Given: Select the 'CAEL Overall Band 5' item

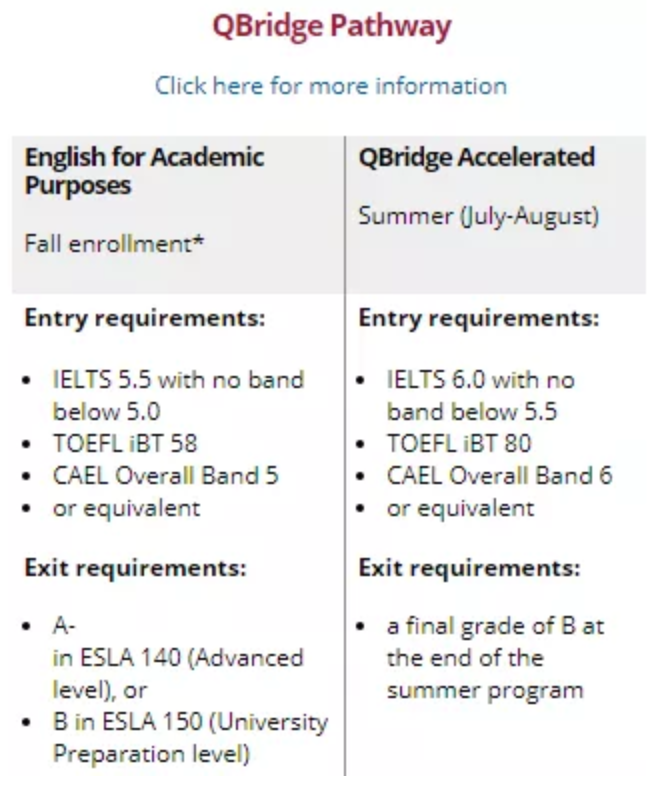Looking at the screenshot, I should [165, 475].
